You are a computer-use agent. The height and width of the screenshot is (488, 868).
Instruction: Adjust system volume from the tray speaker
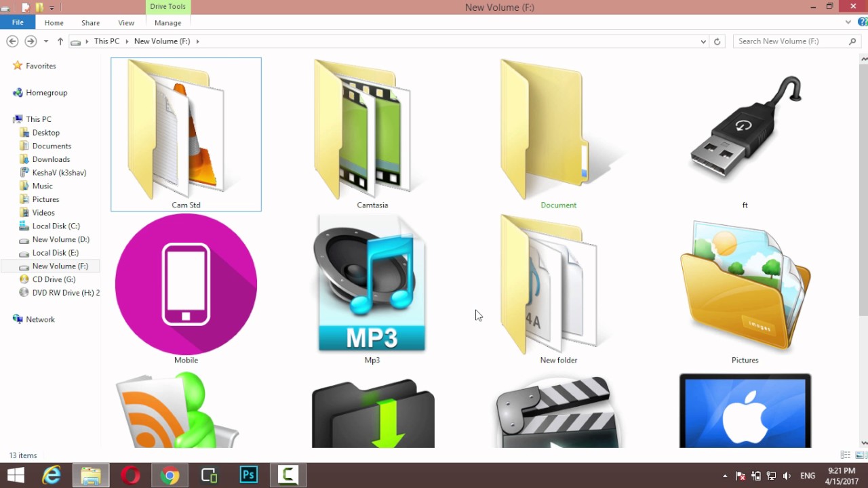click(x=787, y=475)
